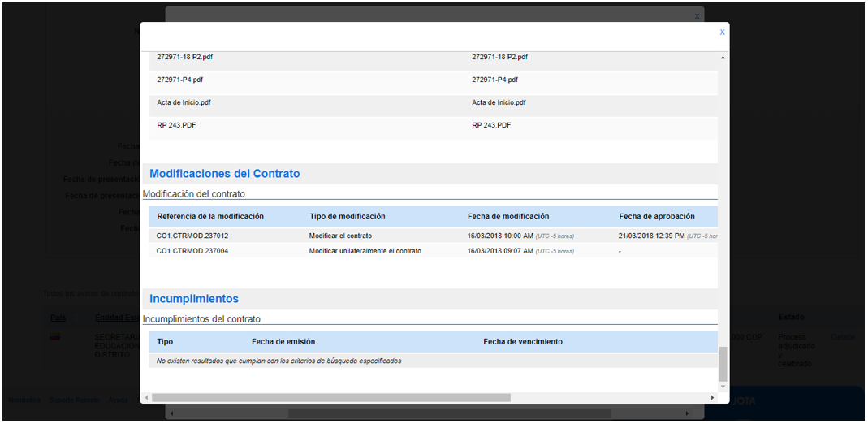Sort by Referencia de la modificación column
The height and width of the screenshot is (424, 868).
click(210, 217)
